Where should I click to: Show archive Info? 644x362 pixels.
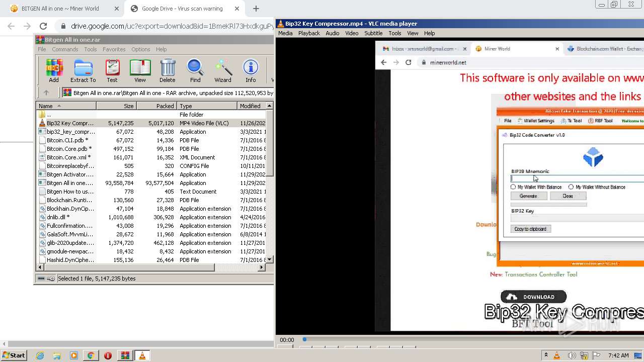(x=251, y=71)
